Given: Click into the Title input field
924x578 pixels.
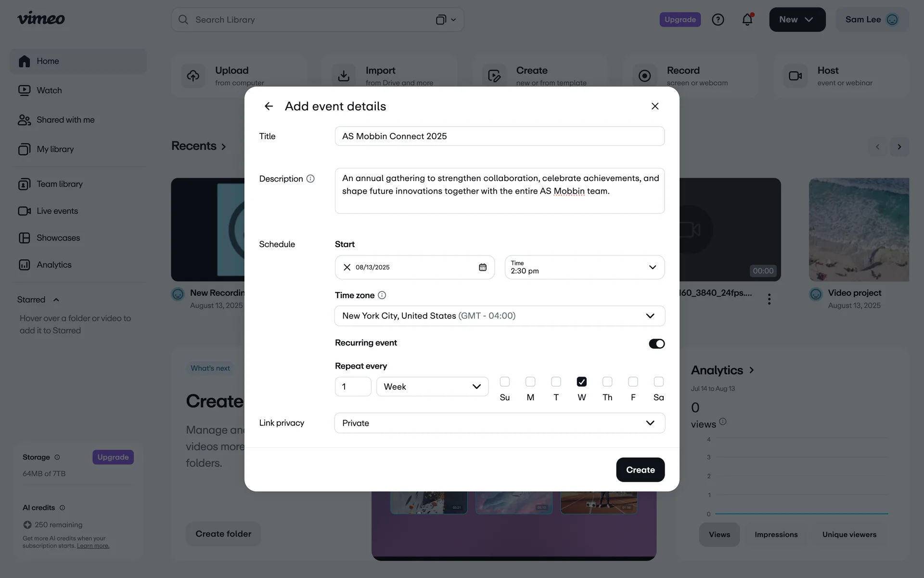Looking at the screenshot, I should tap(500, 136).
